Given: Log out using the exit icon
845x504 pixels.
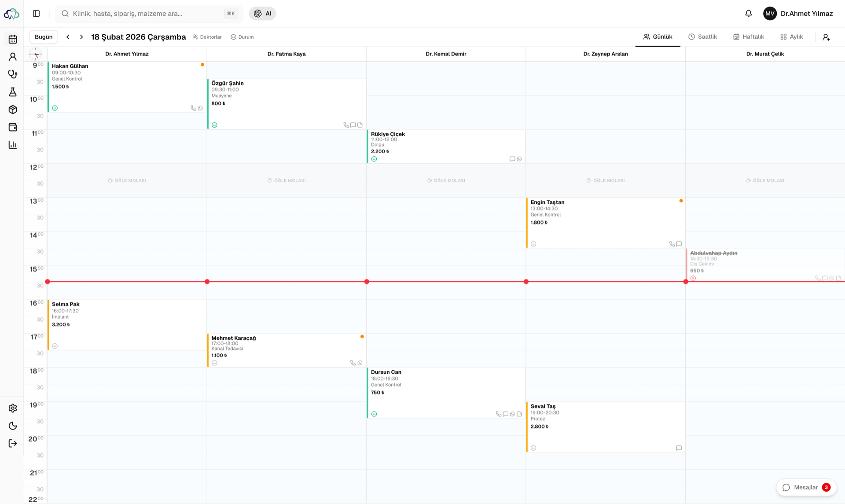Looking at the screenshot, I should (x=13, y=443).
